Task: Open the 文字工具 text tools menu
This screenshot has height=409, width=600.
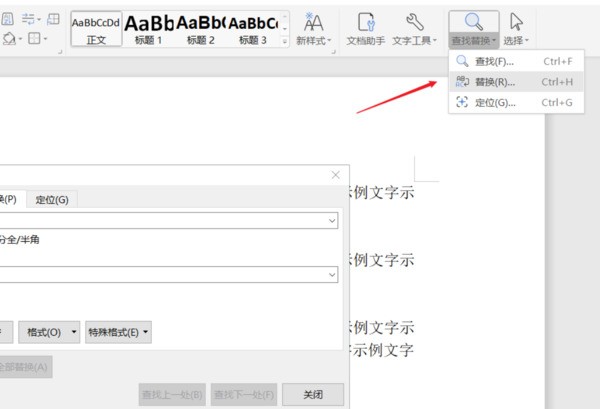Action: tap(414, 29)
